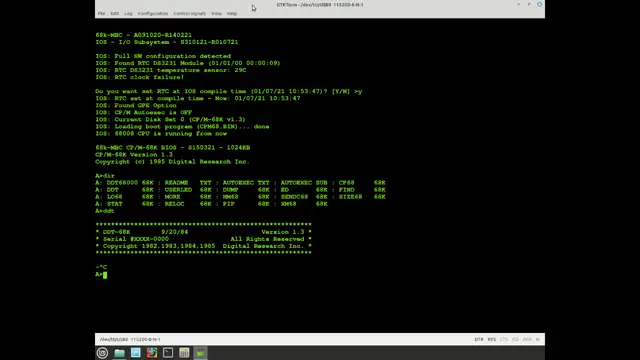Open the Linux Mint start menu
The image size is (640, 360).
coord(102,353)
